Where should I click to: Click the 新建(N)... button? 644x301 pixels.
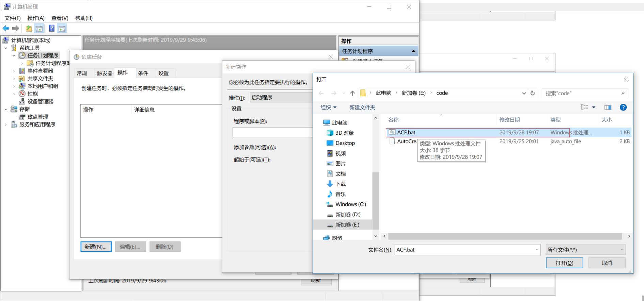96,247
